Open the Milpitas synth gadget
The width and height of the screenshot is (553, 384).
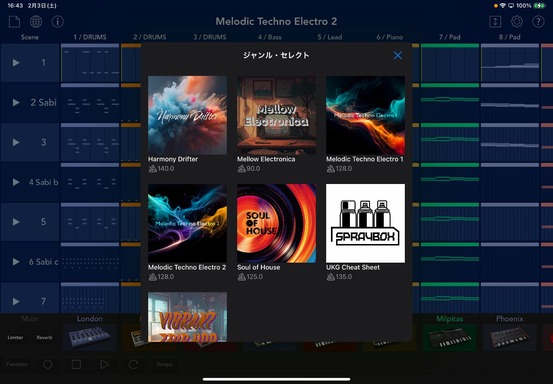(450, 337)
